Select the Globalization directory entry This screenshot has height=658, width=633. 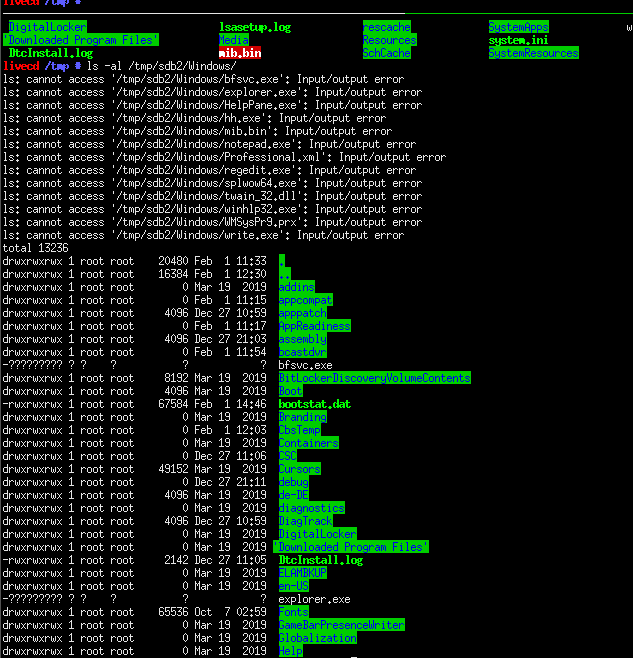coord(318,639)
